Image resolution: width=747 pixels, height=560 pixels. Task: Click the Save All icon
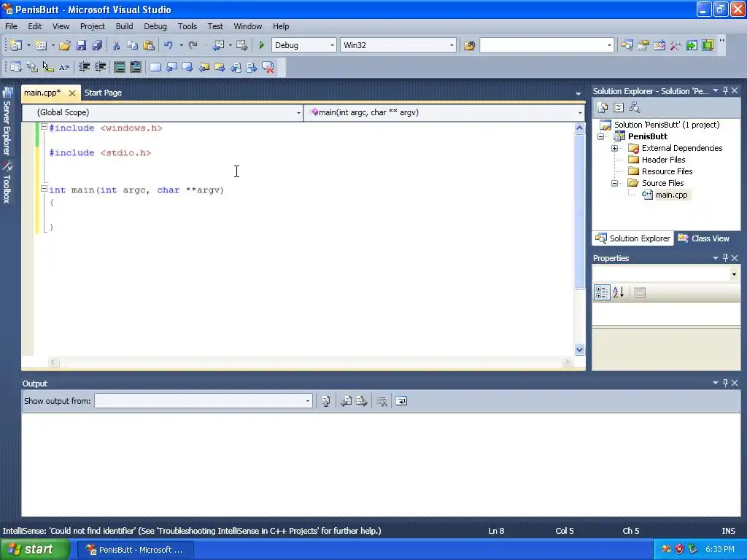(97, 45)
